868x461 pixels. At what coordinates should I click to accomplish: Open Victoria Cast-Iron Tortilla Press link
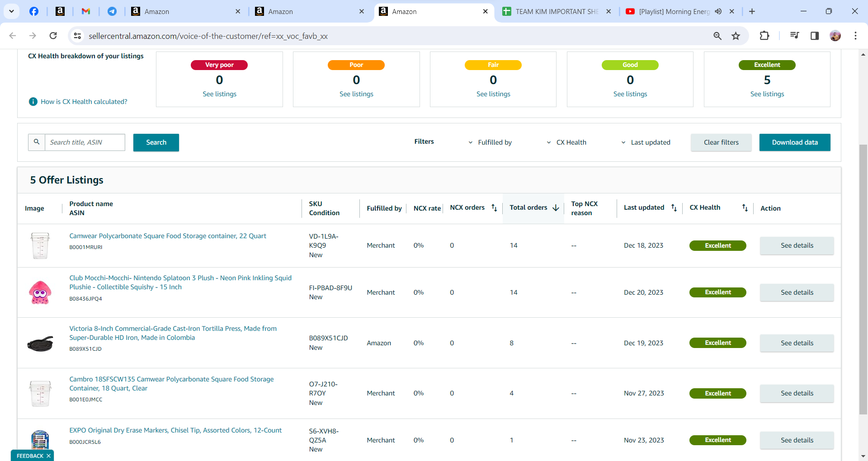click(x=173, y=333)
